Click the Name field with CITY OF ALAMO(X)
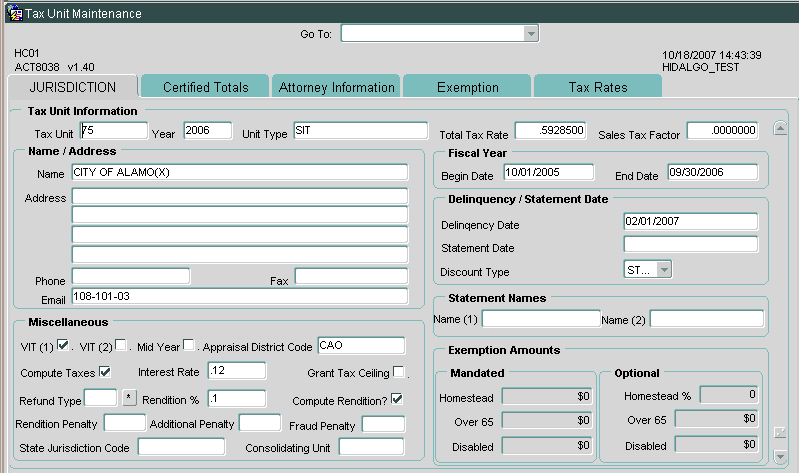Viewport: 799px width, 473px height. click(240, 172)
